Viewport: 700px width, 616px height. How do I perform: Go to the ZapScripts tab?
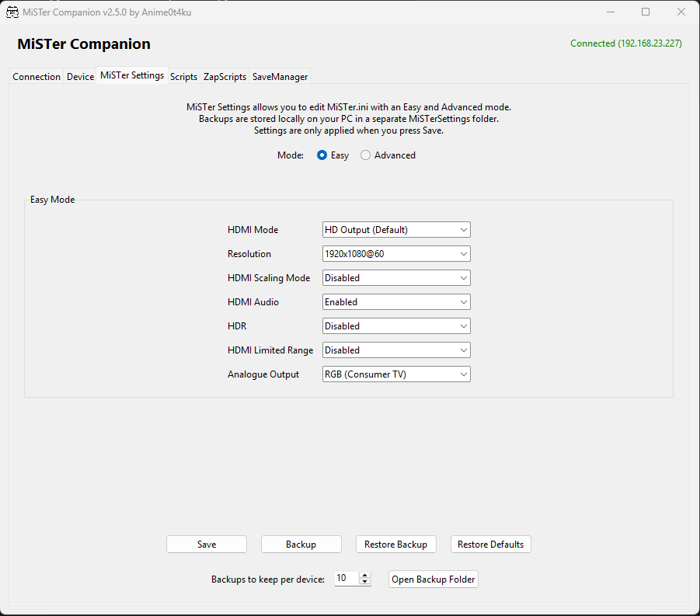225,77
